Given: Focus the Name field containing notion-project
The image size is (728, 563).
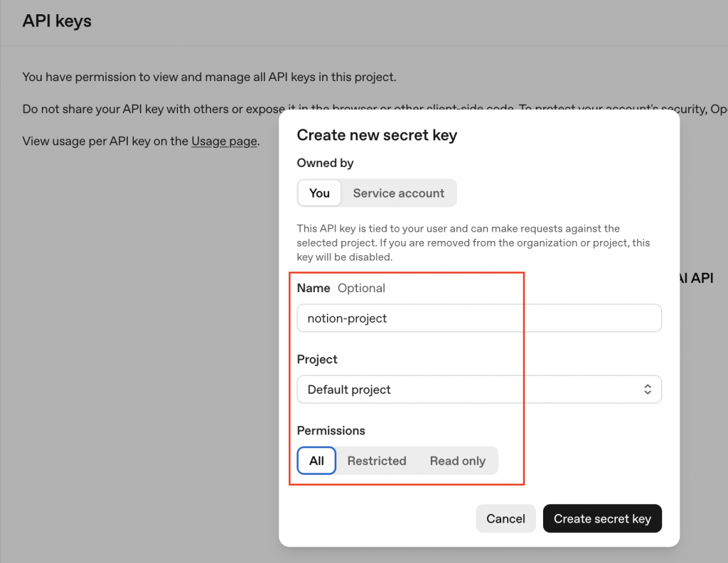Looking at the screenshot, I should coord(478,318).
